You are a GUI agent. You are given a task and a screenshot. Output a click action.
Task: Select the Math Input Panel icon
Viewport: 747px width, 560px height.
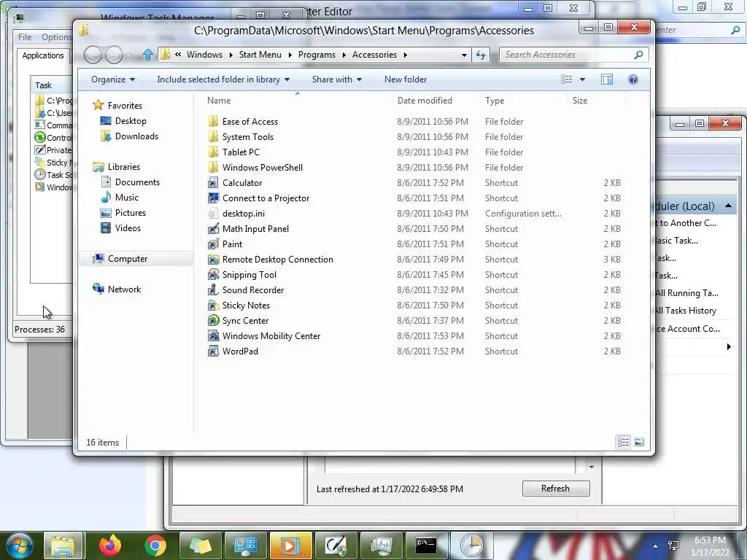(214, 228)
